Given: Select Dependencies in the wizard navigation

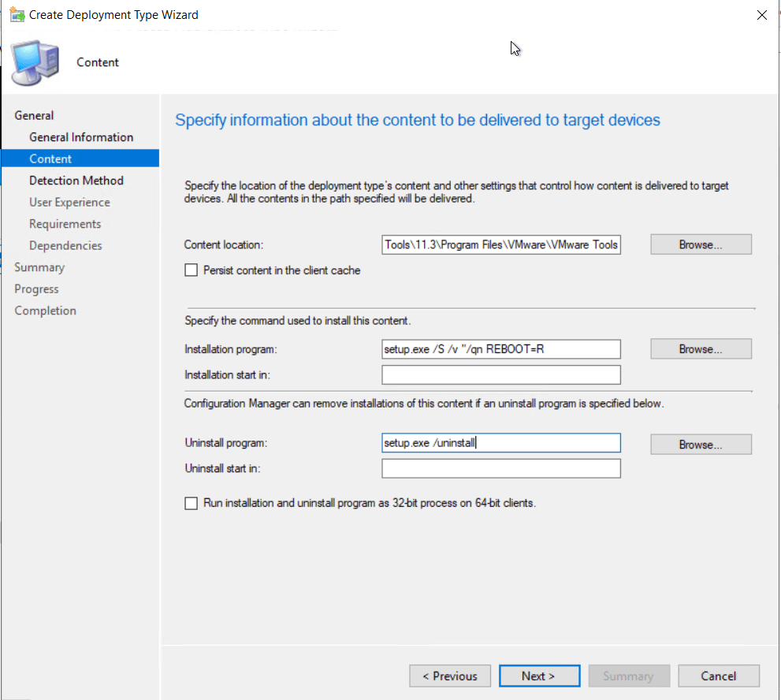Looking at the screenshot, I should 66,246.
